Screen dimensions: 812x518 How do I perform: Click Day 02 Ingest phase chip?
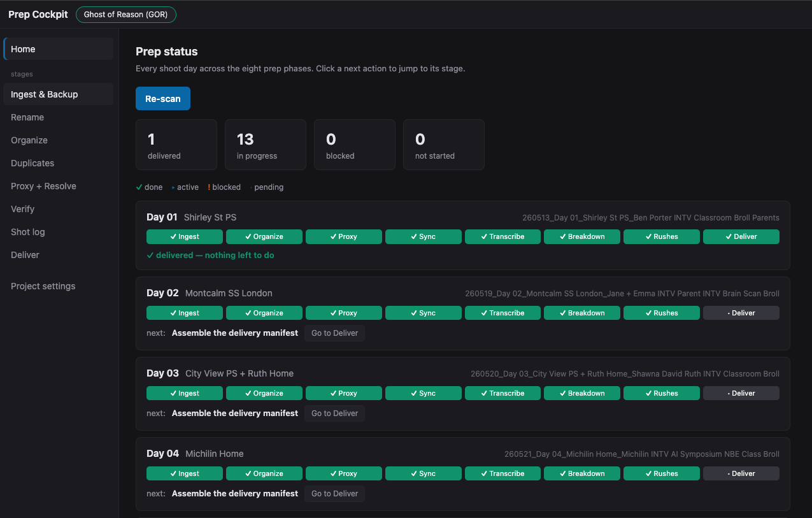pyautogui.click(x=185, y=313)
